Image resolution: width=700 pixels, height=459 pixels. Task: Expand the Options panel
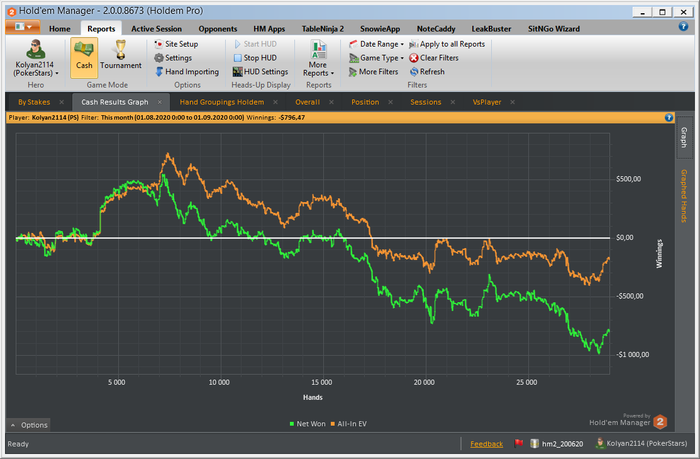[x=29, y=425]
